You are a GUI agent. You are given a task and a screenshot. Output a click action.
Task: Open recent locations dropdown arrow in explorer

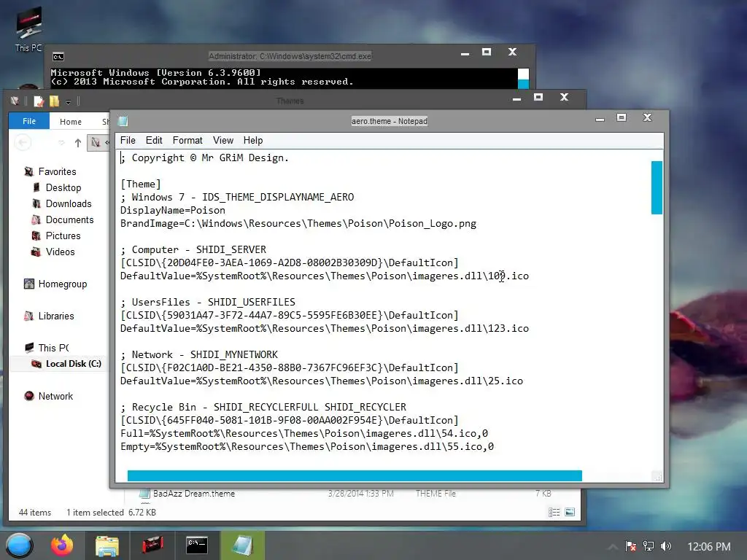pyautogui.click(x=61, y=143)
